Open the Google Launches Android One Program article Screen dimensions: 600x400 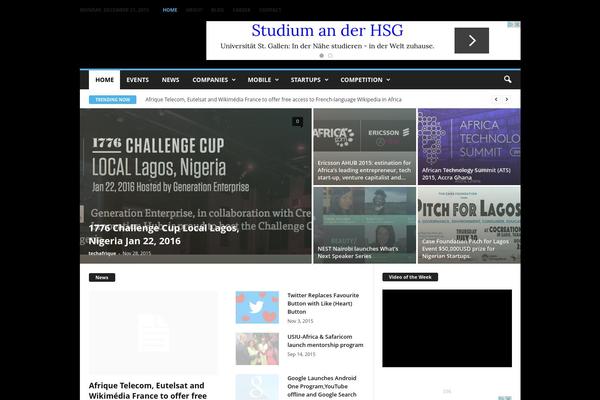[322, 386]
